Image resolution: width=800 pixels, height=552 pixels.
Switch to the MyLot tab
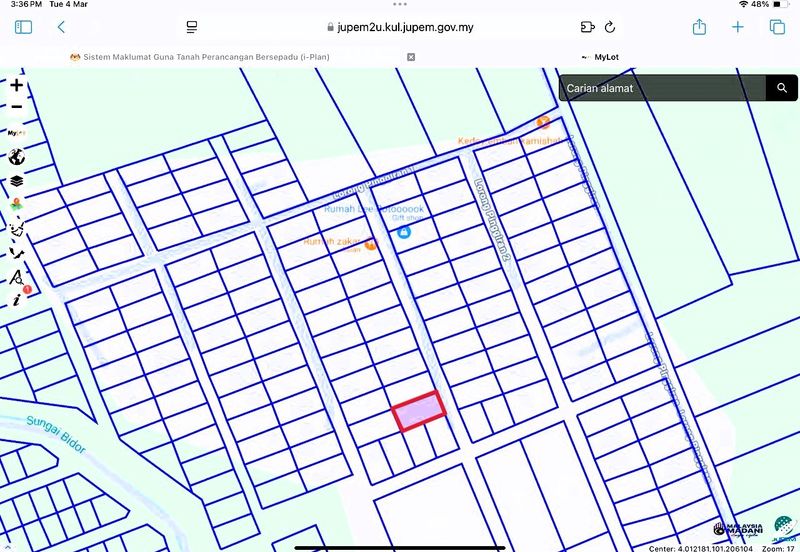tap(600, 57)
